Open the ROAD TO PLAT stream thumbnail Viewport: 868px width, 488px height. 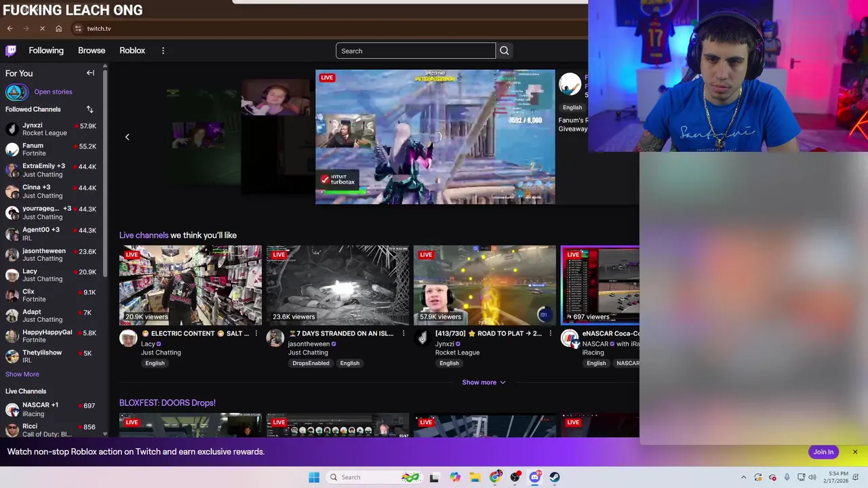point(485,285)
